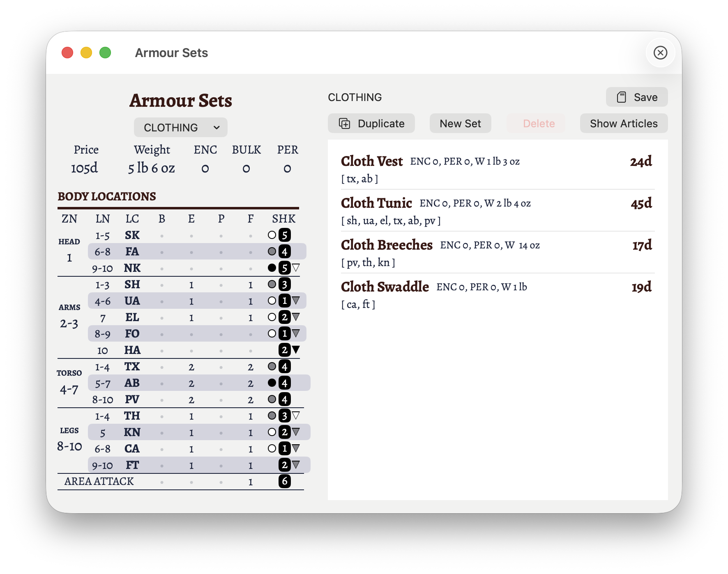Select the Cloth Vest article

(x=371, y=161)
